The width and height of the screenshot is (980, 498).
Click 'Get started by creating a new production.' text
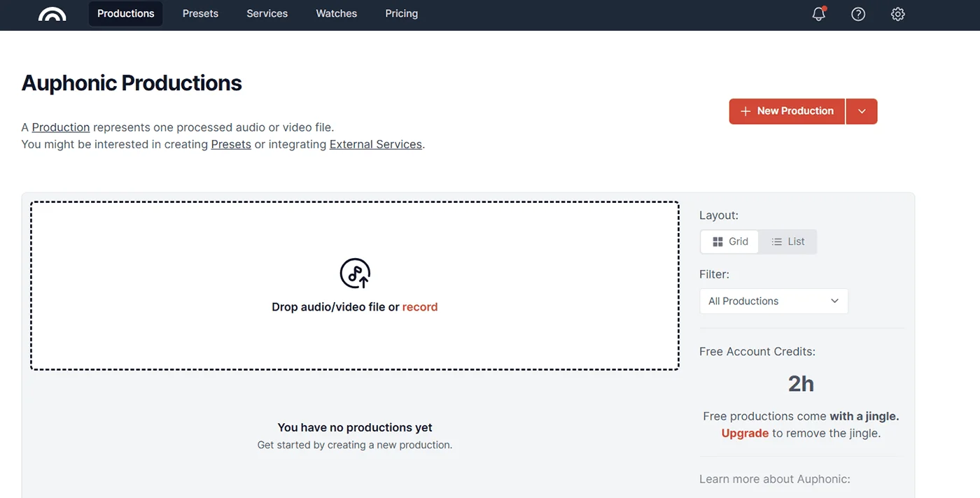[355, 445]
